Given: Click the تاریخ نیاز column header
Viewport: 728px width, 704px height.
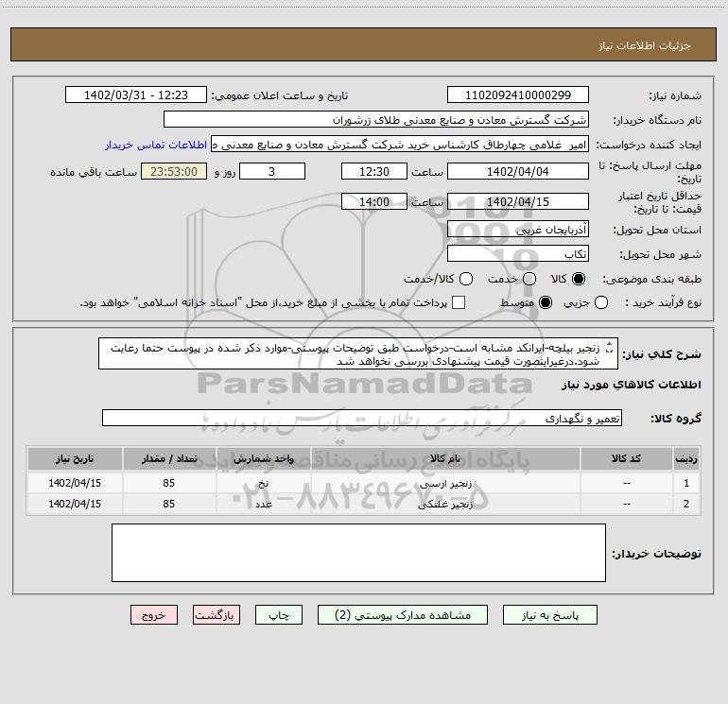Looking at the screenshot, I should [75, 459].
